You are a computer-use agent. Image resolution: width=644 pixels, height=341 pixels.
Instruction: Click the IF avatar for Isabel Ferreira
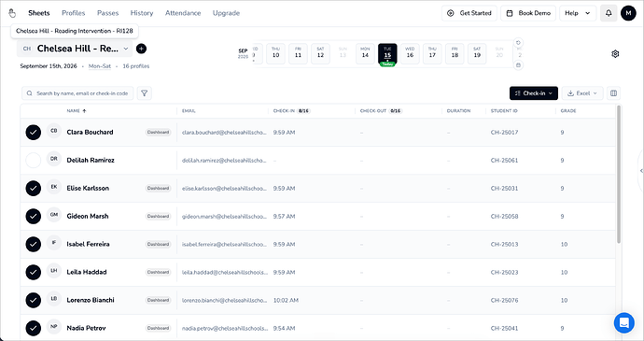54,243
